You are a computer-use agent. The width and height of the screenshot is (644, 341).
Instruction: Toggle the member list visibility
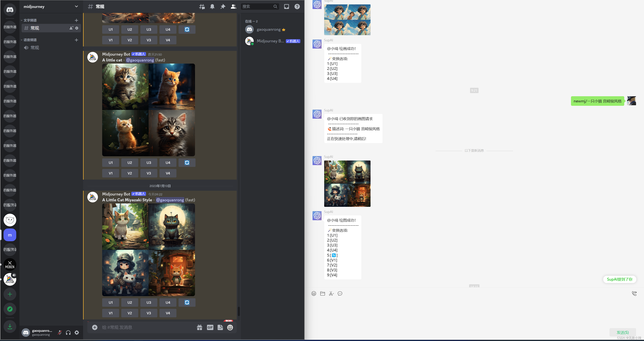click(233, 7)
